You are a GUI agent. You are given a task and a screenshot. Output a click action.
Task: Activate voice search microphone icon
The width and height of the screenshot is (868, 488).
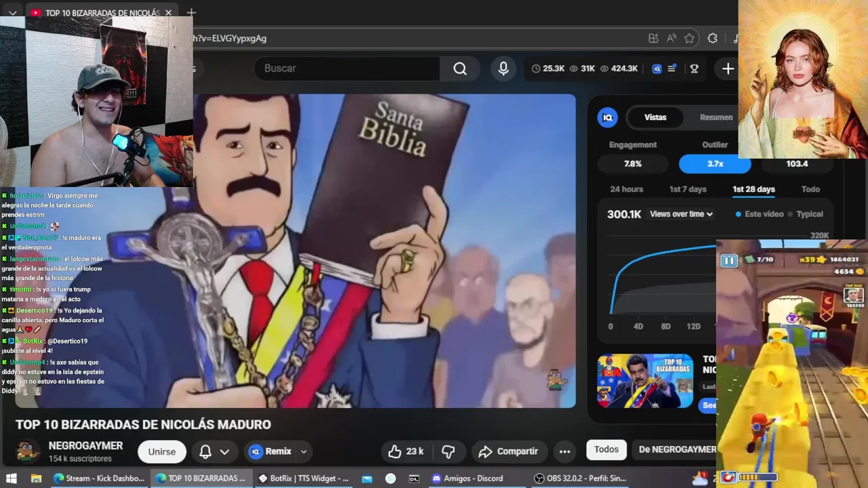(x=503, y=68)
